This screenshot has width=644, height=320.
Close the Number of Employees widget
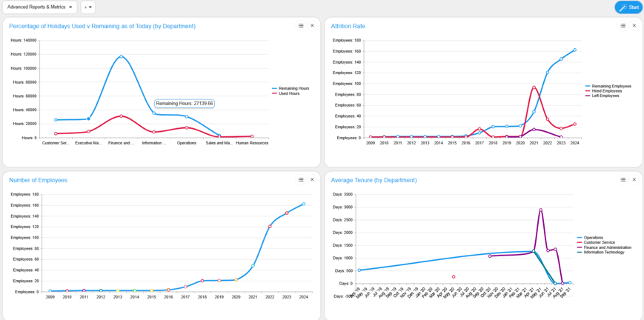pos(312,180)
